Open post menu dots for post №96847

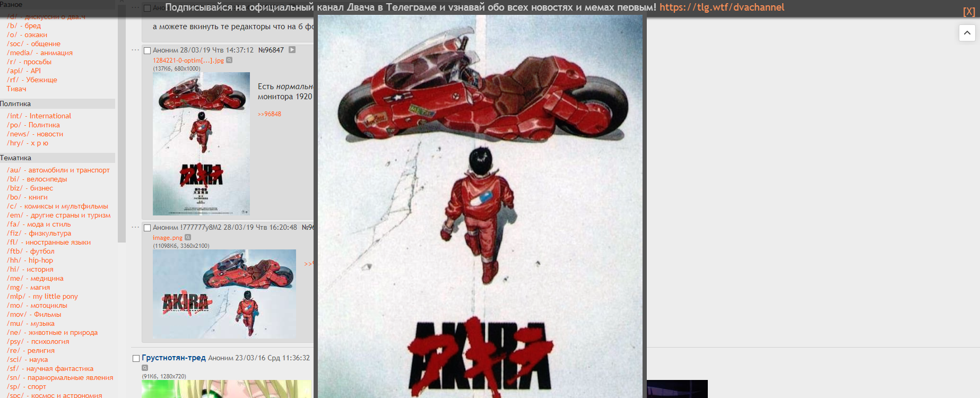point(135,50)
